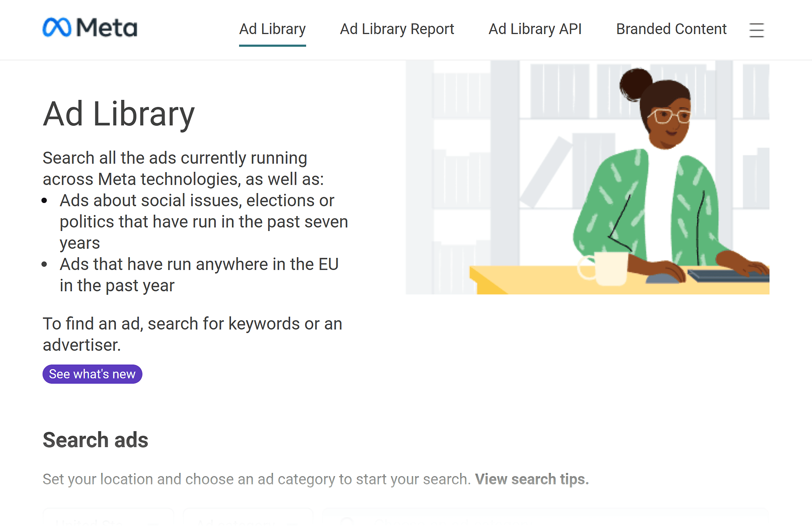The width and height of the screenshot is (812, 530).
Task: Open the Branded Content page
Action: tap(671, 29)
